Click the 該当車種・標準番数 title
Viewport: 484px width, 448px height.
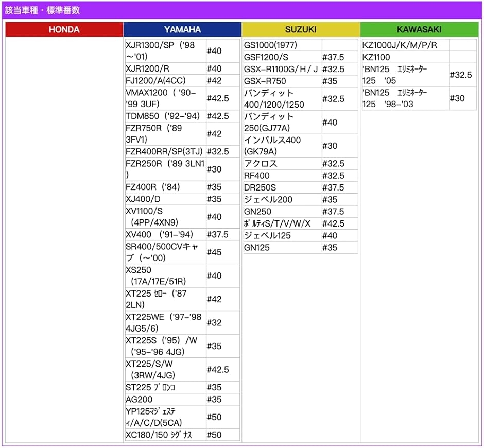click(x=42, y=10)
